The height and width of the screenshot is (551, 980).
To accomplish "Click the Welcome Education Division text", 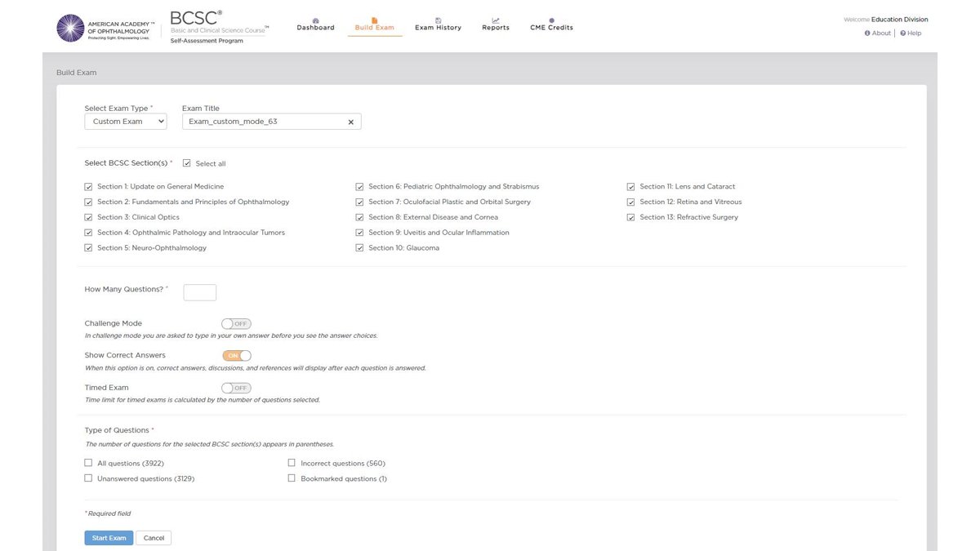I will click(x=885, y=20).
